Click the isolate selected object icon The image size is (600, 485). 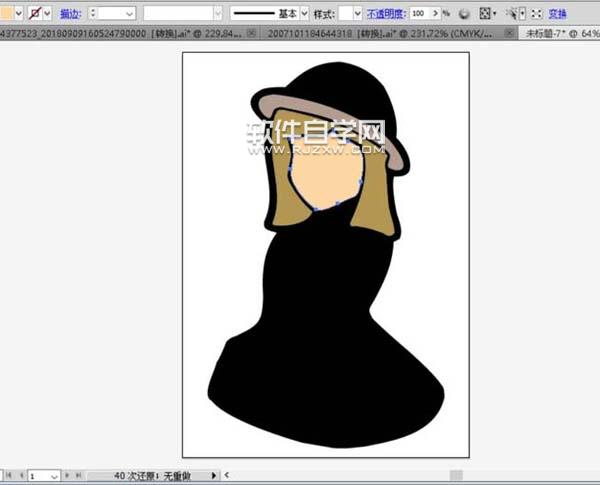tap(537, 14)
